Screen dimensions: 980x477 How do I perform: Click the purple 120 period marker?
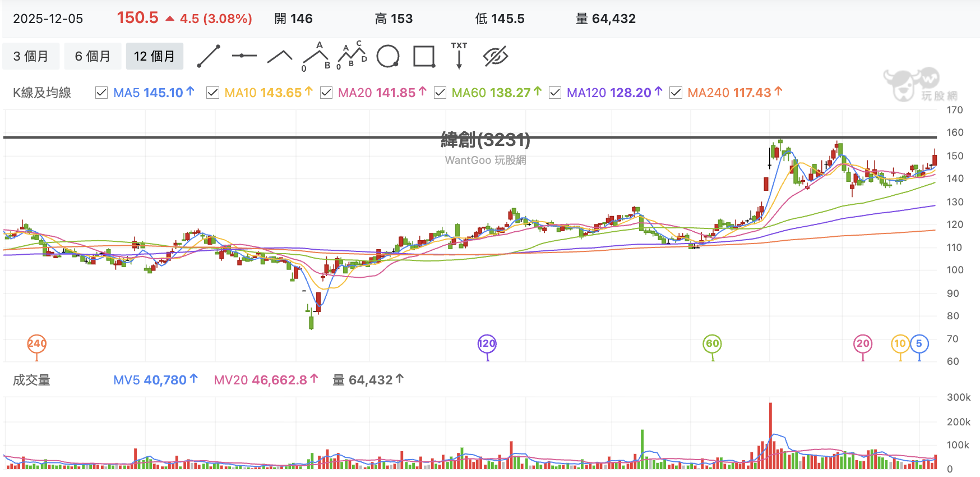point(487,343)
